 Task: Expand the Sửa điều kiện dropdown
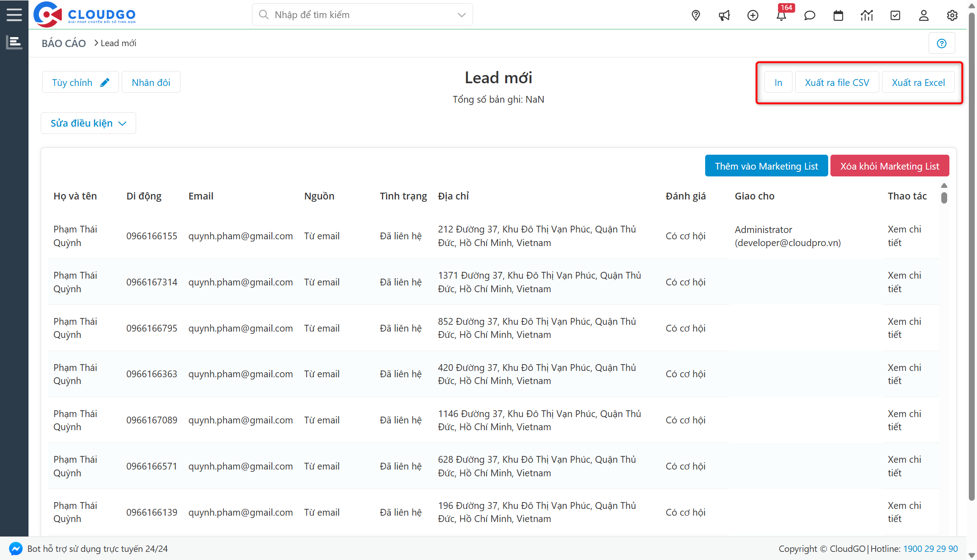coord(88,123)
